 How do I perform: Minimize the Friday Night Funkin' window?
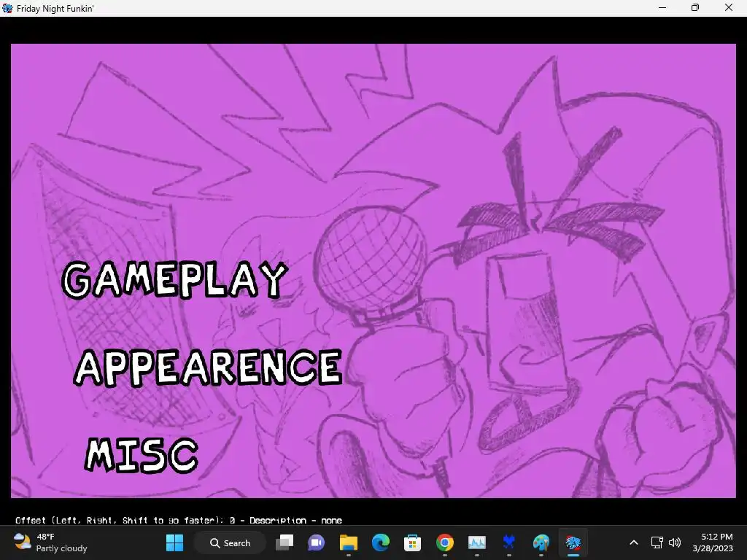coord(662,8)
